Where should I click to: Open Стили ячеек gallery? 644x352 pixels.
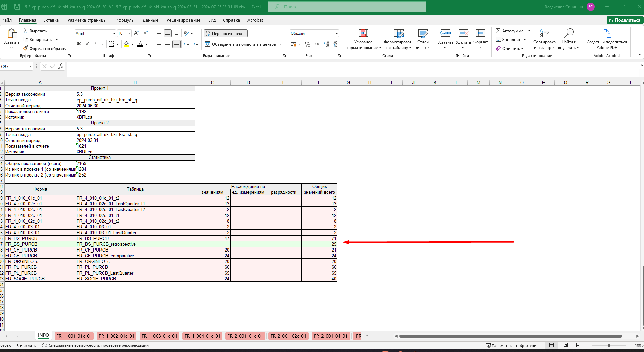423,39
